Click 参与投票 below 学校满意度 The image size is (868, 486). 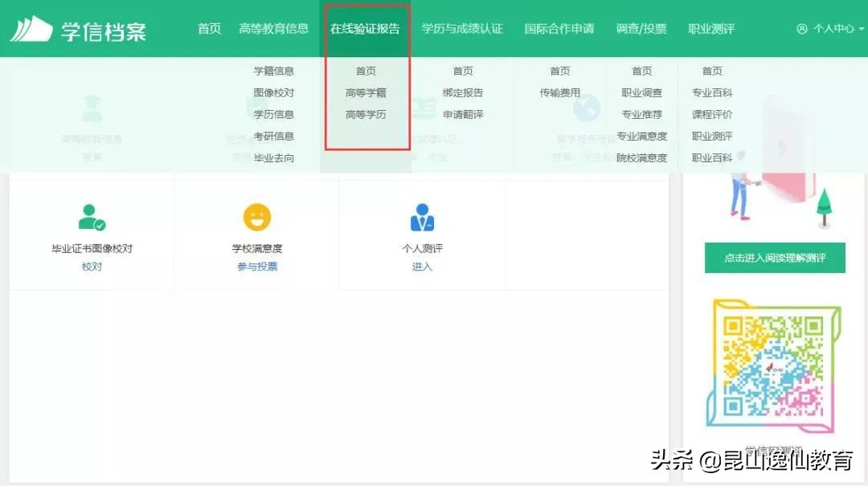pyautogui.click(x=256, y=266)
